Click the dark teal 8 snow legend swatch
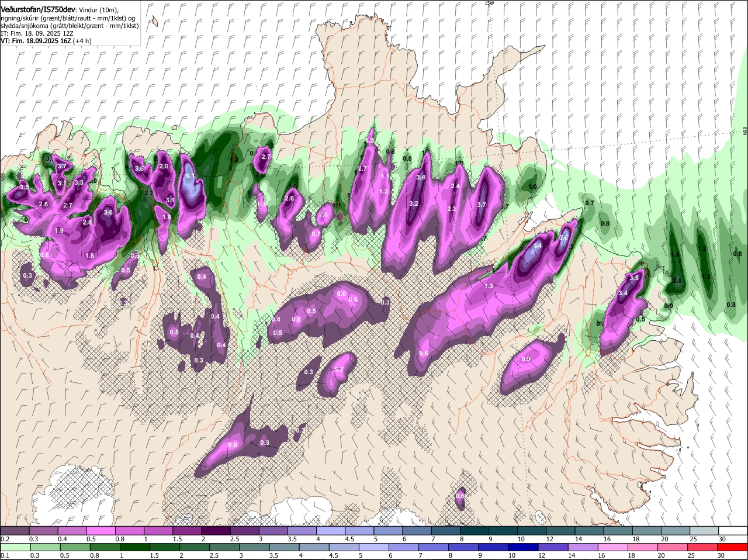Screen dimensions: 748x560 pyautogui.click(x=475, y=531)
